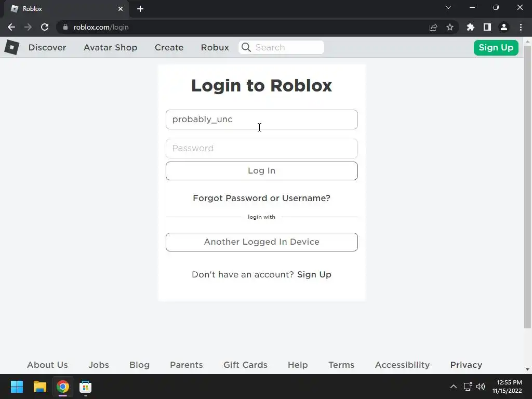Viewport: 532px width, 399px height.
Task: Open Privacy footer link
Action: point(466,365)
